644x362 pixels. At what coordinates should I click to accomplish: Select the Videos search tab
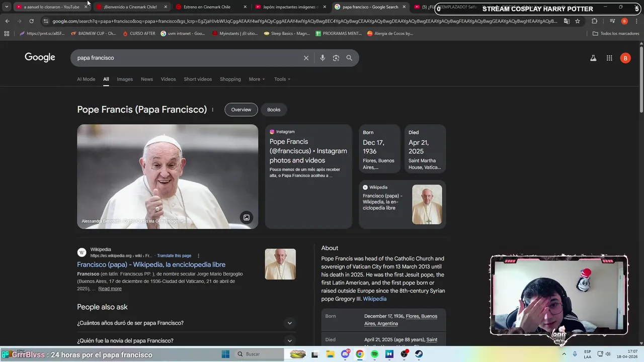tap(169, 79)
